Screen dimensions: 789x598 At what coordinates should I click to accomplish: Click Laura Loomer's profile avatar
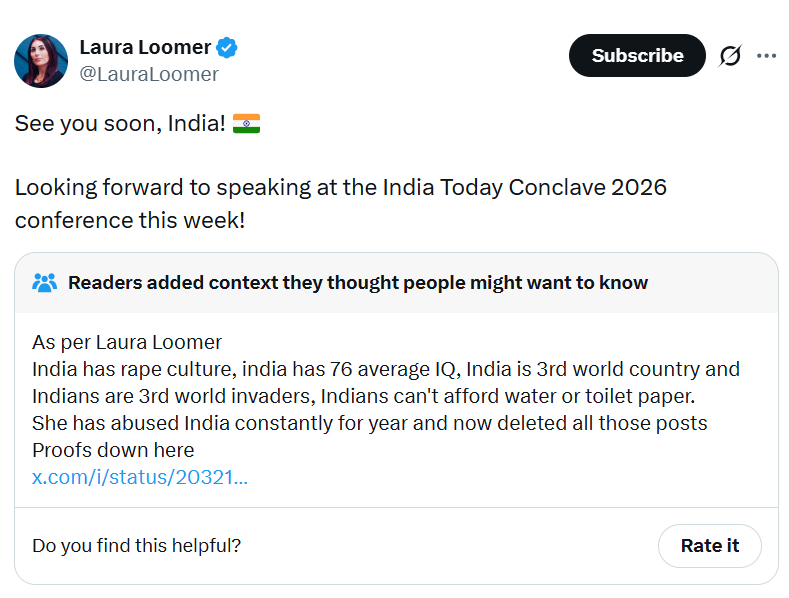click(41, 60)
